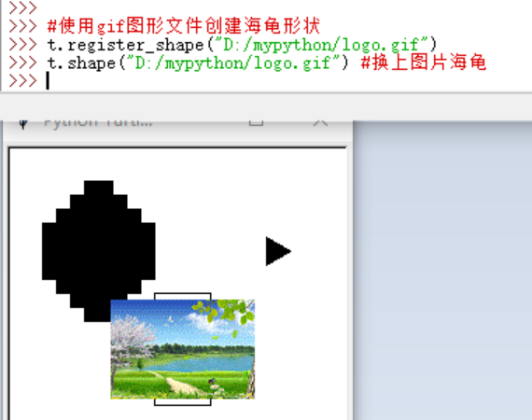This screenshot has height=420, width=532.
Task: Click the rectangle outline below the landscape image
Action: point(183,402)
